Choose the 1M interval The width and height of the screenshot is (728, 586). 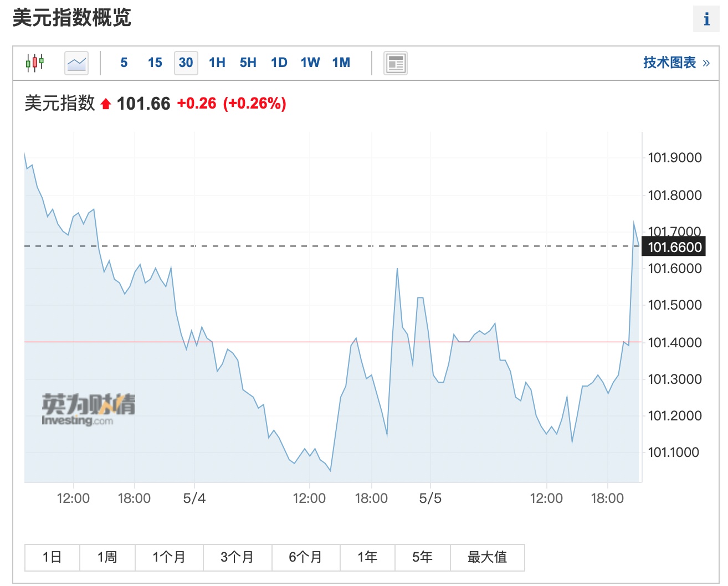click(341, 63)
